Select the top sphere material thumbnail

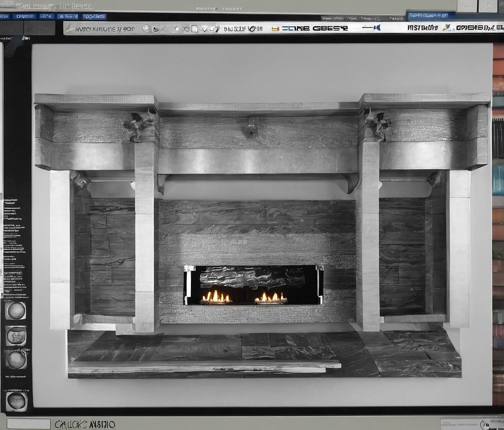pos(16,311)
